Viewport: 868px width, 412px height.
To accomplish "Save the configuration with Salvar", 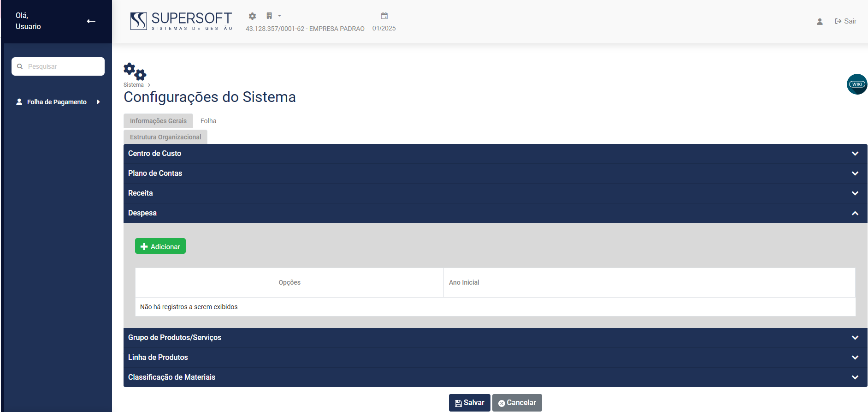I will click(x=469, y=403).
